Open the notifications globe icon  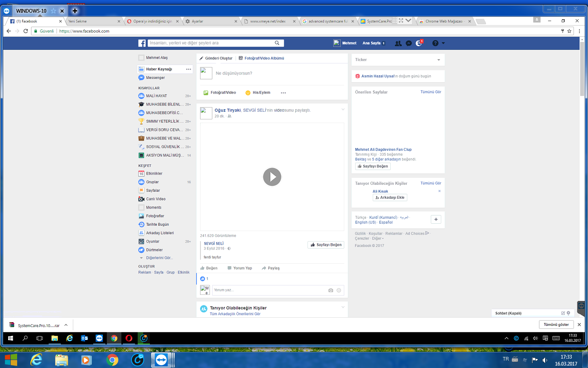click(x=419, y=43)
